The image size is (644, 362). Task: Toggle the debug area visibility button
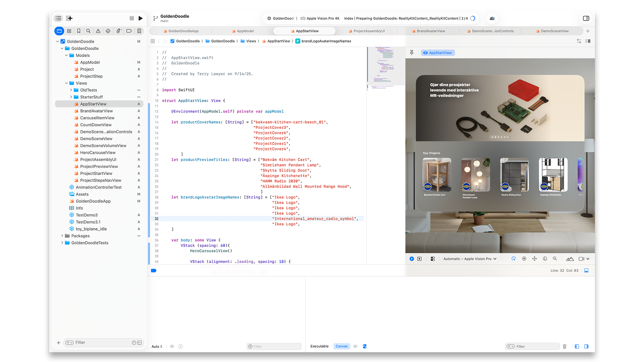[x=586, y=270]
